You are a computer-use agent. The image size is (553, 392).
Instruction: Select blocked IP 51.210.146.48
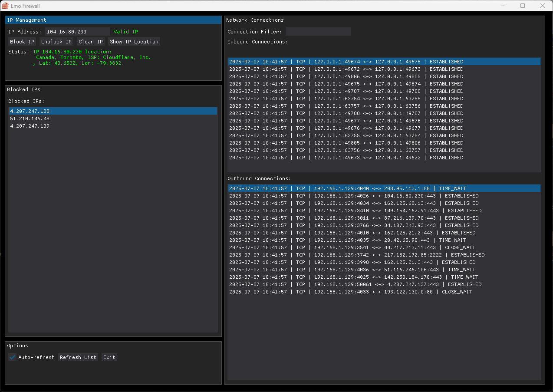[x=113, y=119]
